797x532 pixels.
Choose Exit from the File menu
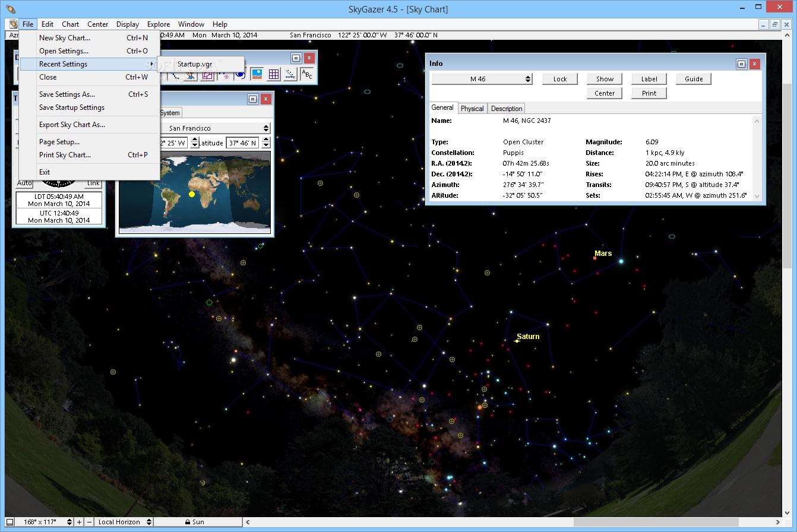[x=89, y=172]
